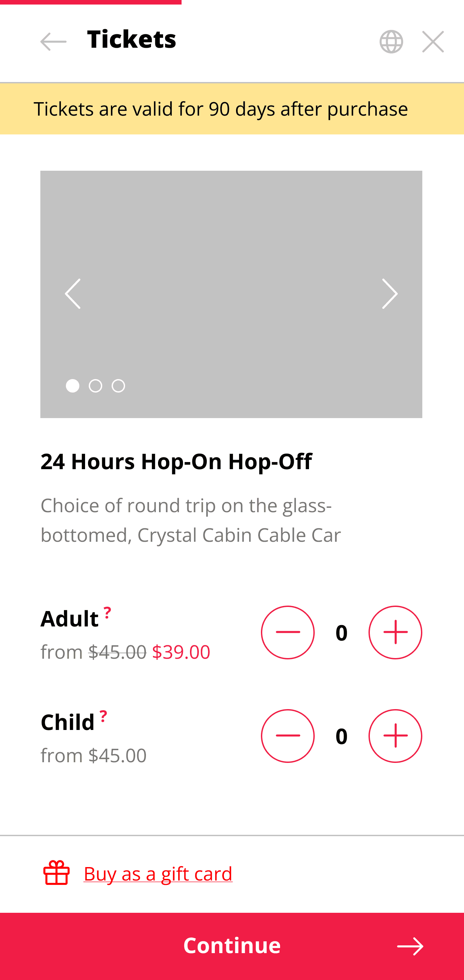This screenshot has height=980, width=464.
Task: Go back with the left arrow icon
Action: point(53,41)
